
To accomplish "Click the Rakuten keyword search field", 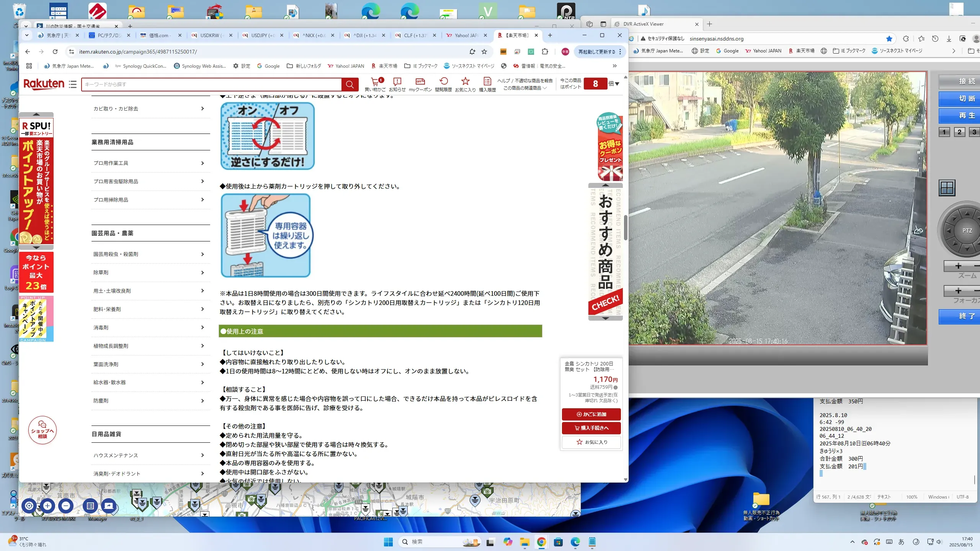I will click(x=211, y=84).
